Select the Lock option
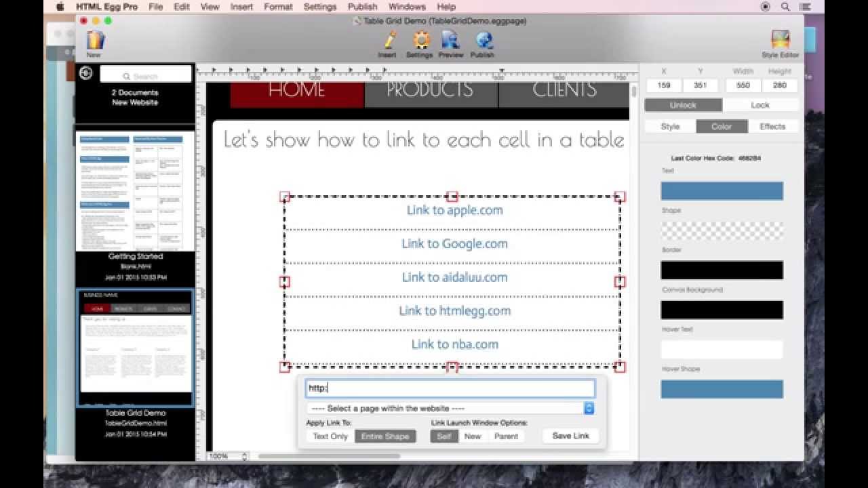 [x=760, y=105]
